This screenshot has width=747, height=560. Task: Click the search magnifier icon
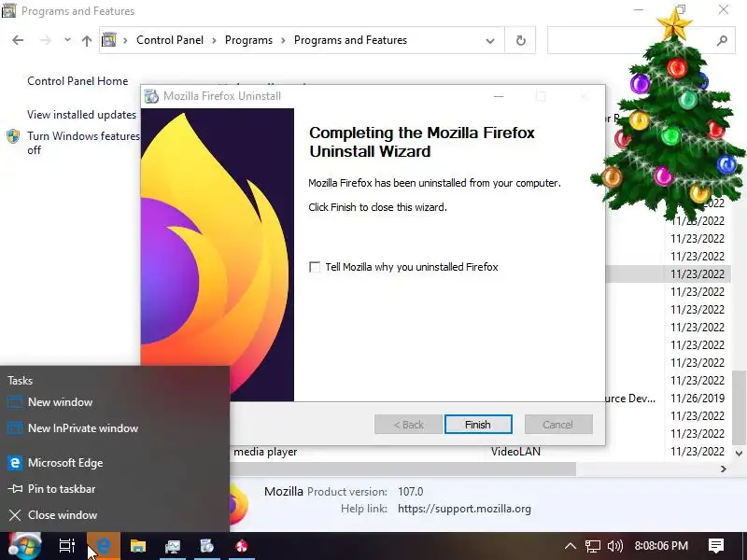[x=722, y=40]
